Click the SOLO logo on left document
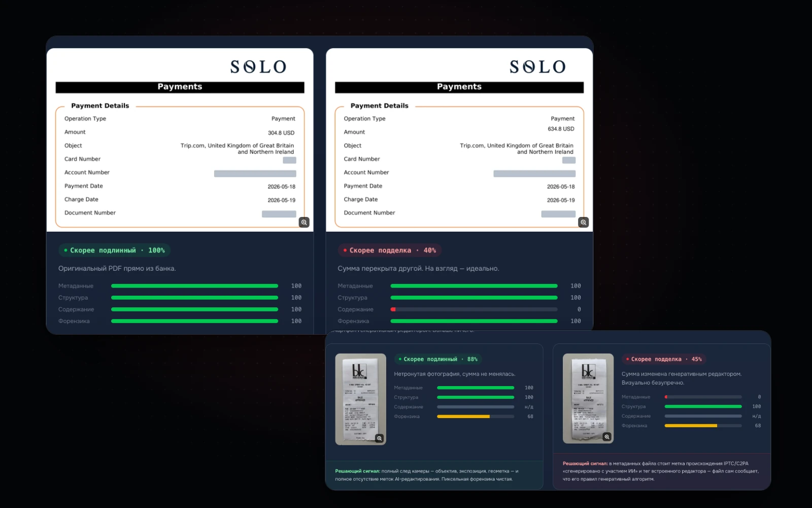 258,67
